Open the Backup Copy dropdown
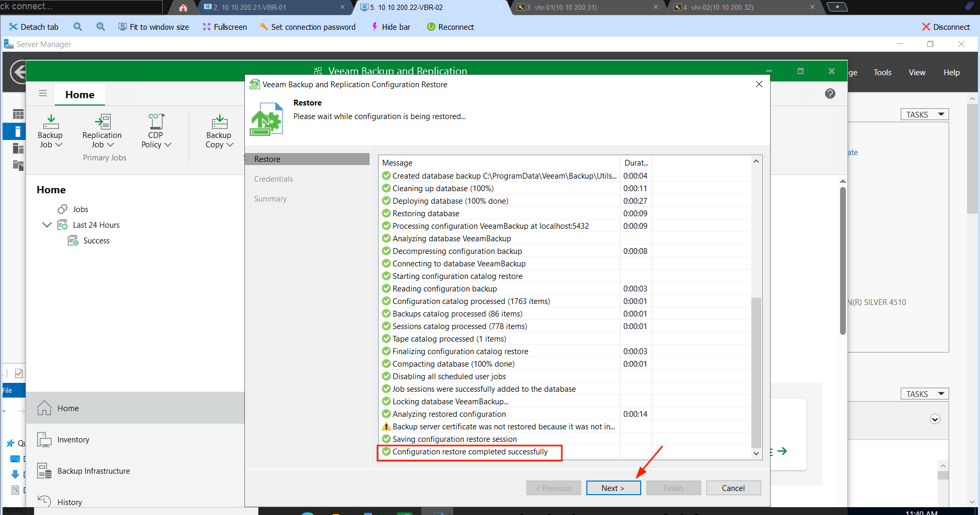Viewport: 980px width, 515px height. click(219, 131)
